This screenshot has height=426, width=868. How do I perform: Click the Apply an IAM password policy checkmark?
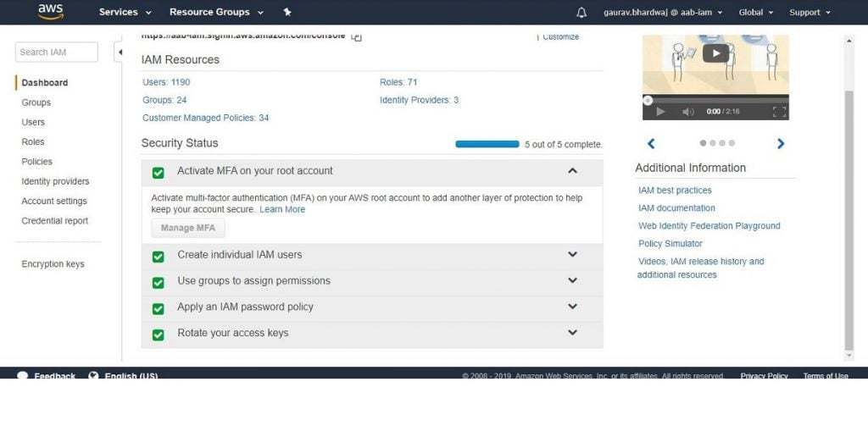(159, 309)
